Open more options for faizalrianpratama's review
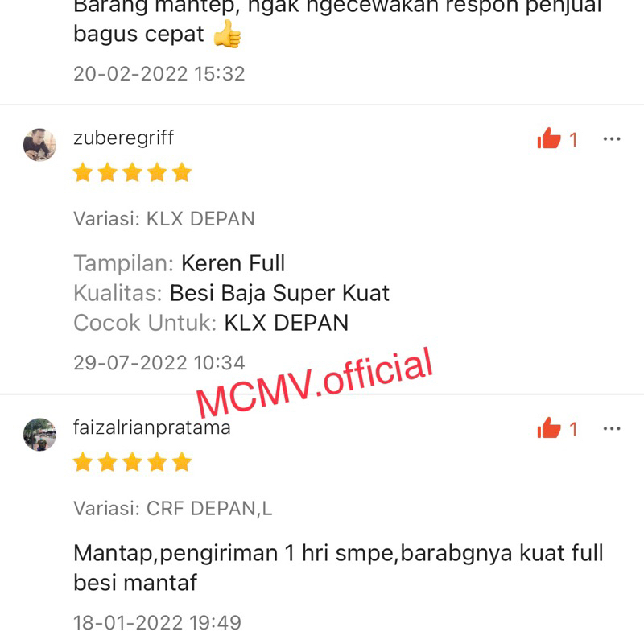The width and height of the screenshot is (644, 644). pos(612,429)
